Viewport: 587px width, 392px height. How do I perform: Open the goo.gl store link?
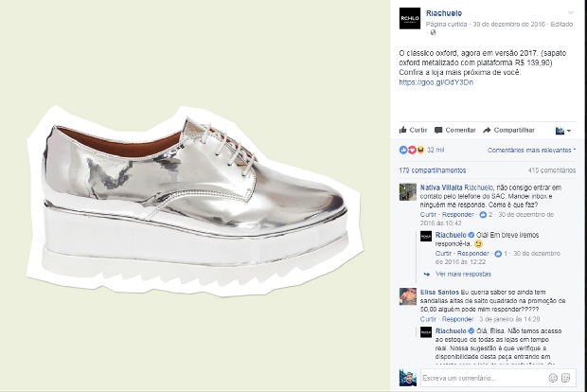(x=436, y=82)
